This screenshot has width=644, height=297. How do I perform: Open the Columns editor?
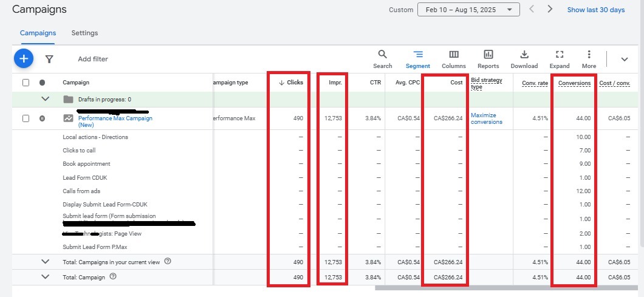tap(454, 58)
